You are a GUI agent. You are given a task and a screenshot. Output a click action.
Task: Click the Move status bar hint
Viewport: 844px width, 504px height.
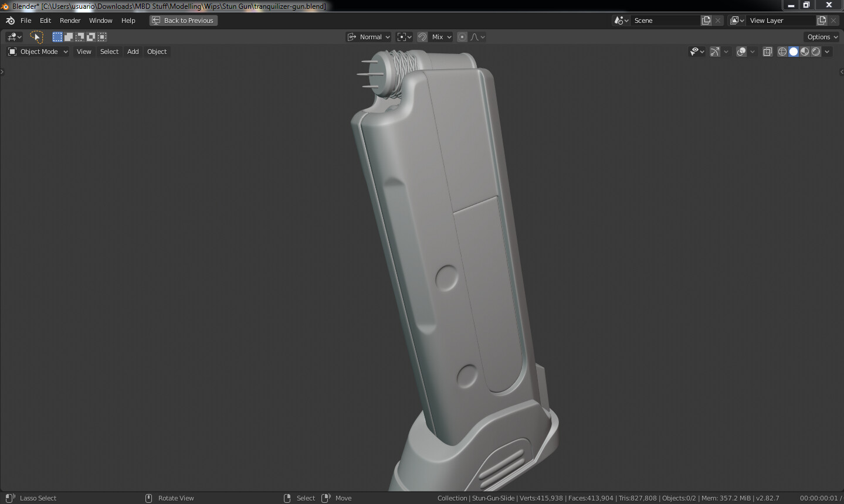[x=343, y=498]
